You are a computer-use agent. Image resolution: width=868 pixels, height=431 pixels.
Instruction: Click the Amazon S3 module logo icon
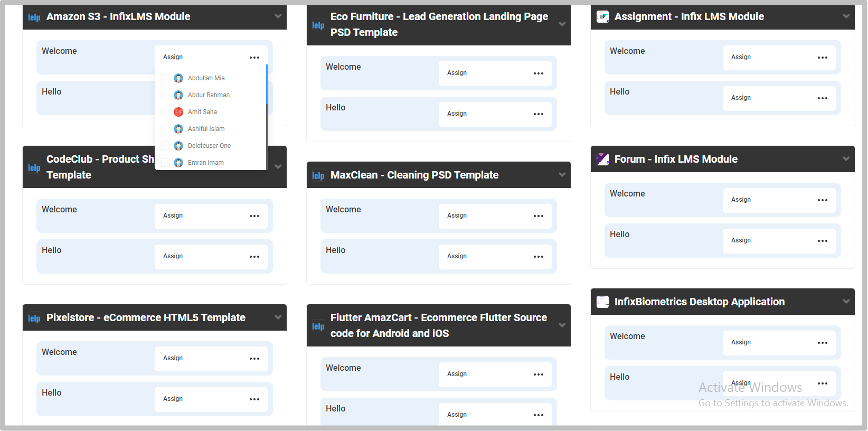34,17
